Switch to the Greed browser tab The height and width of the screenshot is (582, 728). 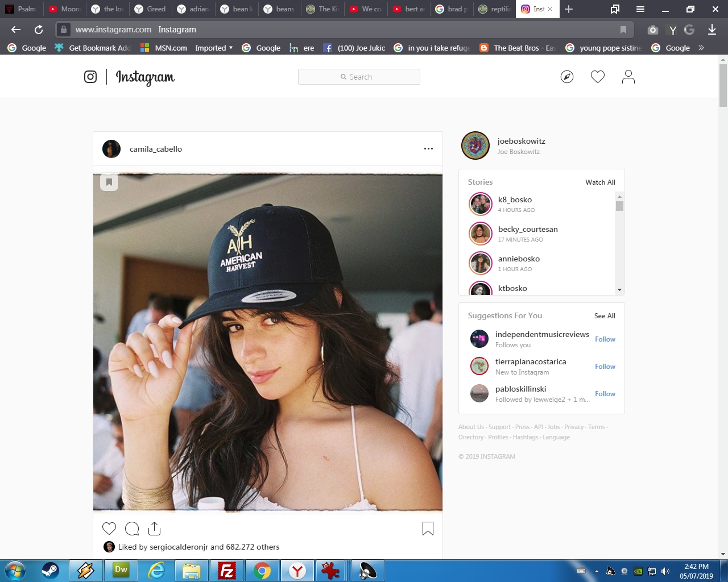[x=150, y=9]
